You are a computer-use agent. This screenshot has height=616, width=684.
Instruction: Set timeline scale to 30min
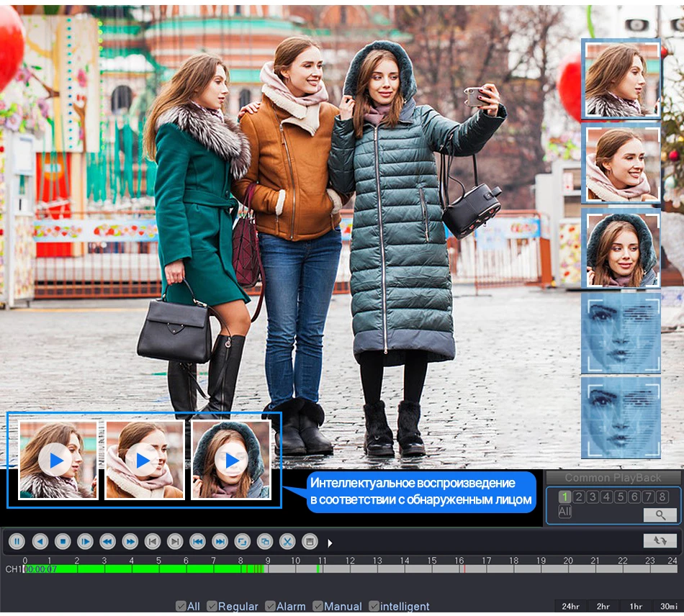tap(668, 606)
